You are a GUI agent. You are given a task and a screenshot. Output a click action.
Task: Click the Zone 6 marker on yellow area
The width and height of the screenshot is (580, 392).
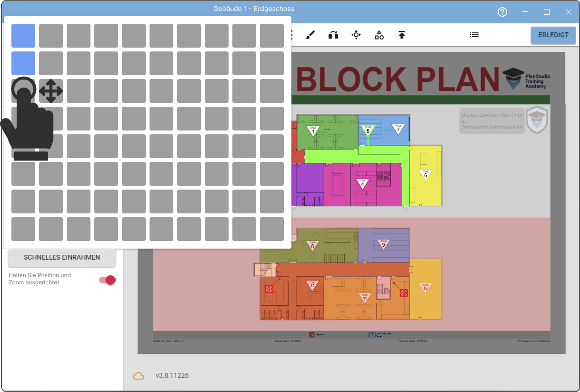(426, 174)
